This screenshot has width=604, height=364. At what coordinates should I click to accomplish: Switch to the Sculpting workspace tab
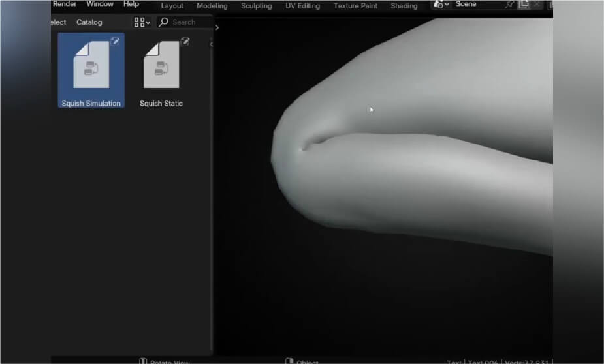pos(256,6)
